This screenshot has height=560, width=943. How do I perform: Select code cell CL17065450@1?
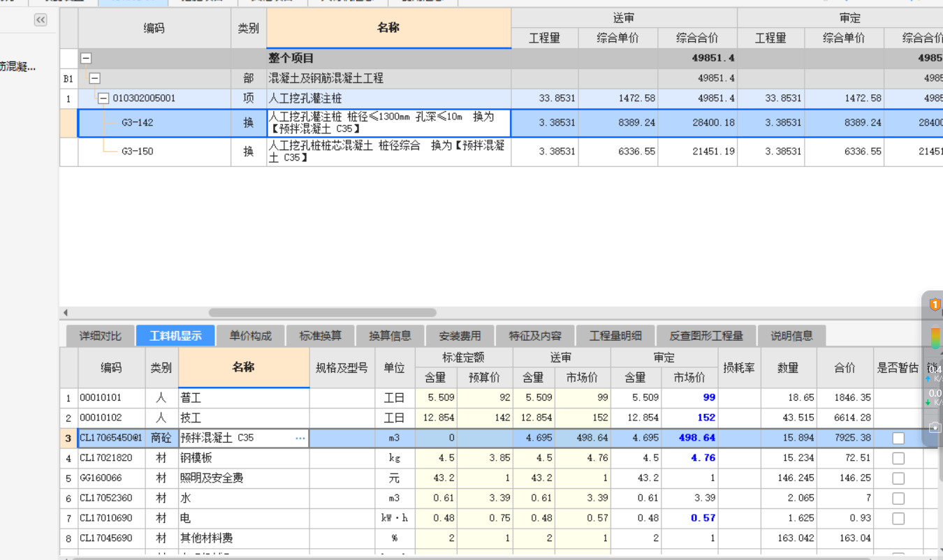click(112, 439)
